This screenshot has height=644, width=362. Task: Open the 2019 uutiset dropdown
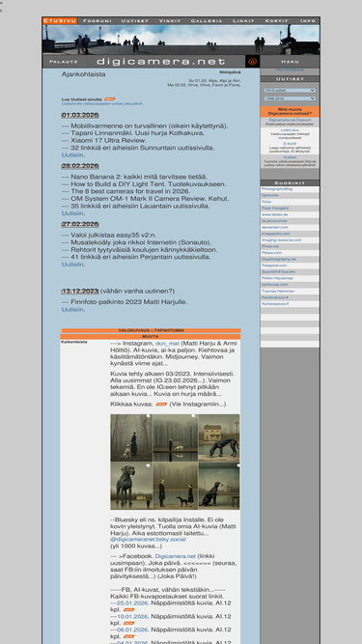pos(290,91)
